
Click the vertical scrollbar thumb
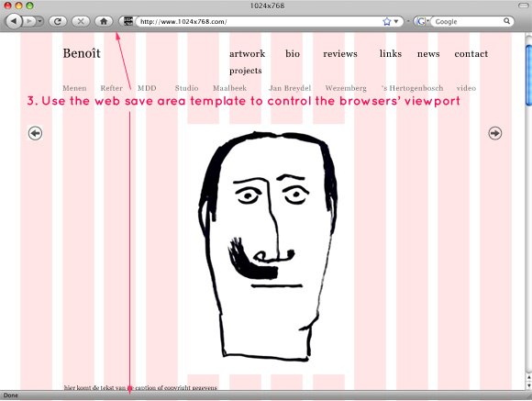tap(528, 75)
